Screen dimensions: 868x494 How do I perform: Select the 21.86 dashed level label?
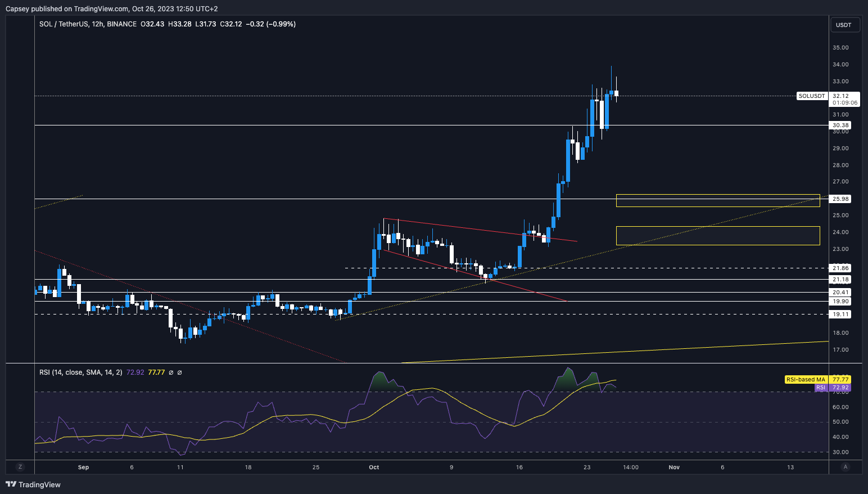[840, 268]
